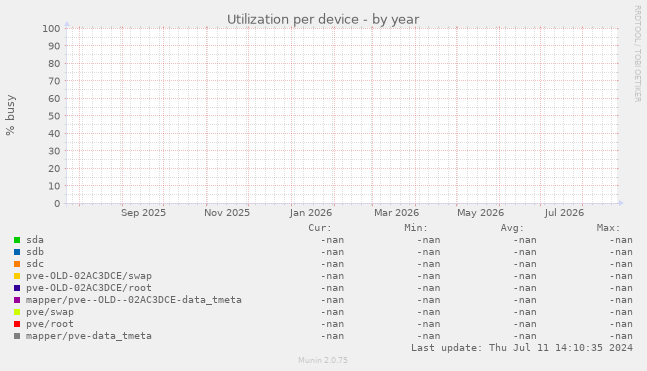This screenshot has height=371, width=647.
Task: Click the pve-OLD-02AC3DCE/swap label
Action: pos(89,276)
